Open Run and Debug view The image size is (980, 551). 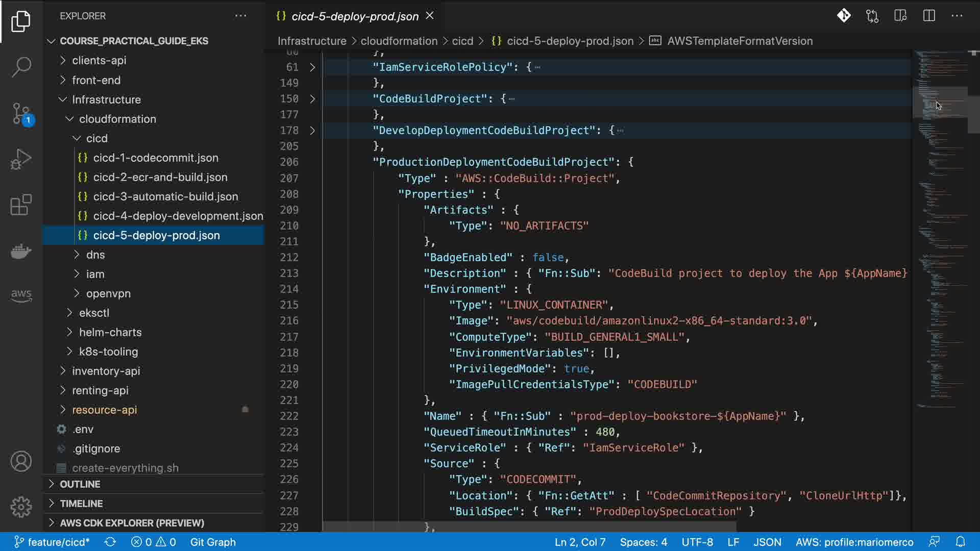21,159
